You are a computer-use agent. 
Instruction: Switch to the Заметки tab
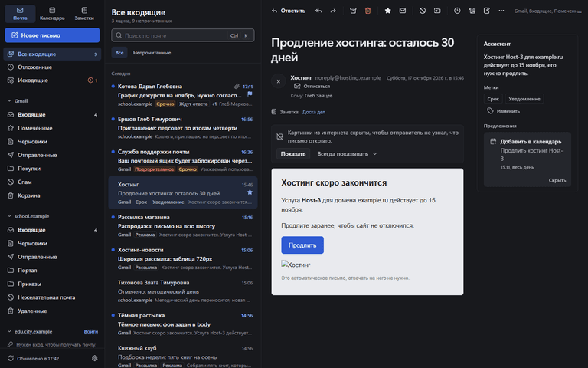[84, 14]
